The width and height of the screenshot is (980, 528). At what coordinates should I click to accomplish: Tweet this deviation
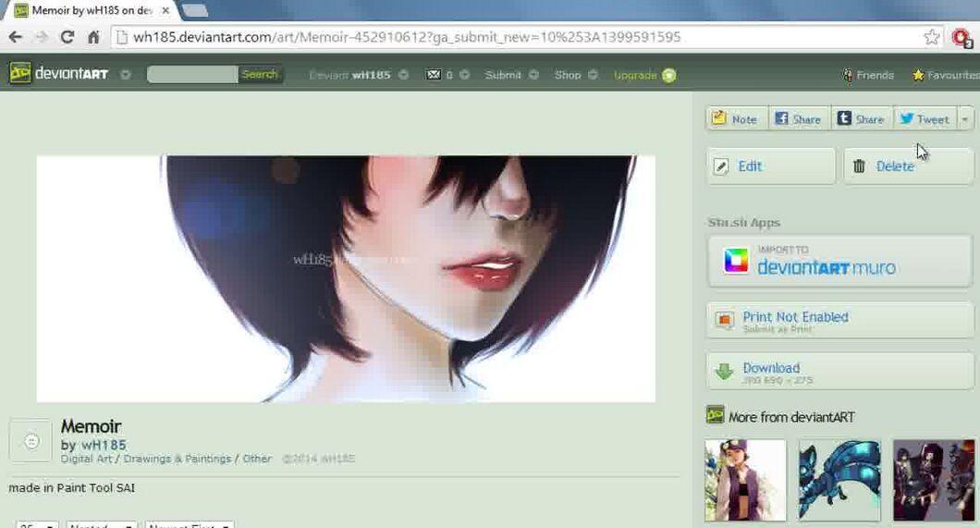925,118
